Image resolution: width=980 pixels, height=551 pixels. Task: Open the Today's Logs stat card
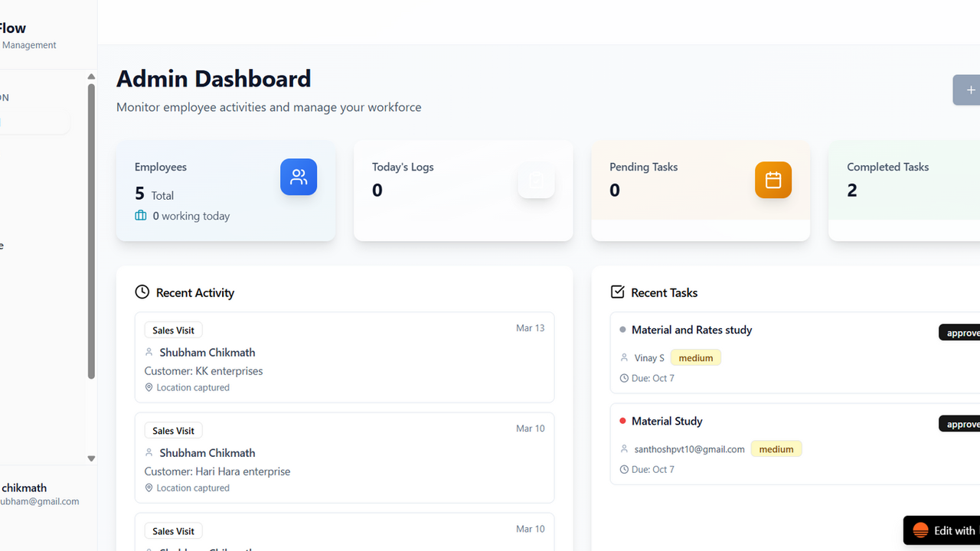463,191
